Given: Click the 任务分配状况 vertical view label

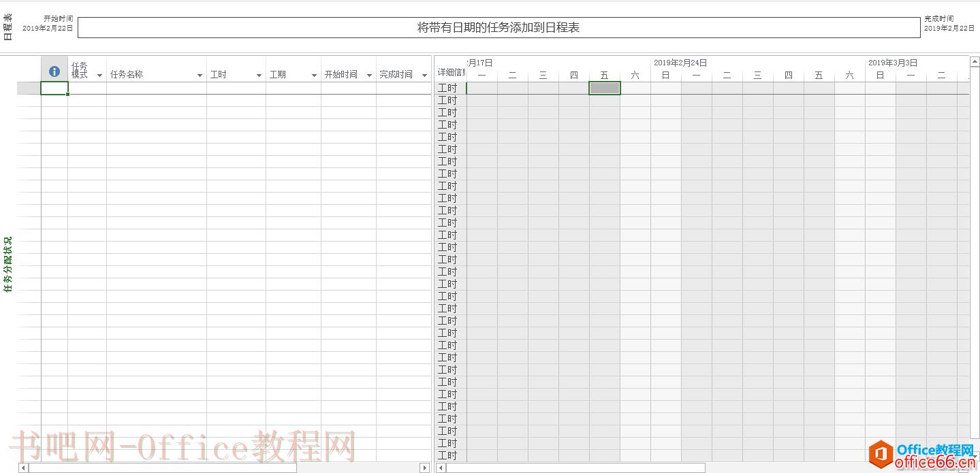Looking at the screenshot, I should click(x=7, y=264).
